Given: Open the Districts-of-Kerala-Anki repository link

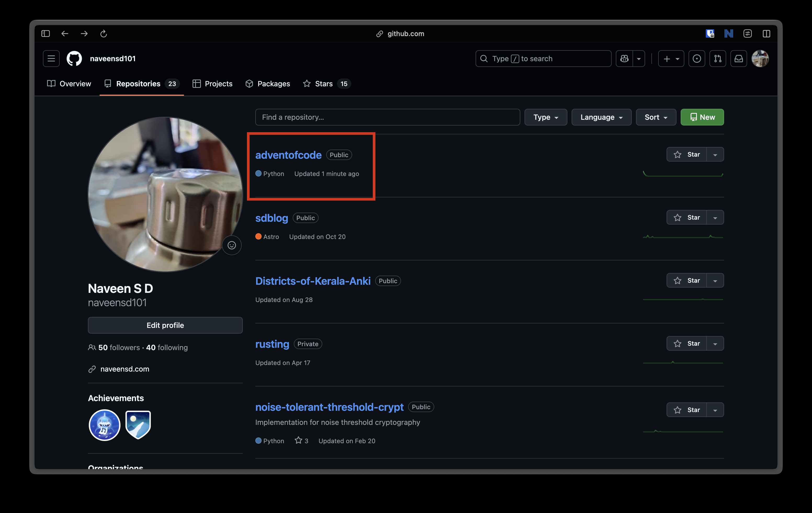Looking at the screenshot, I should coord(313,281).
